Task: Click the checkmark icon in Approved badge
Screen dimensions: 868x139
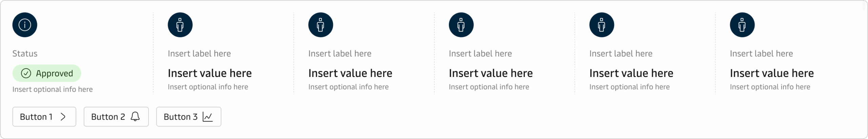Action: [x=26, y=73]
